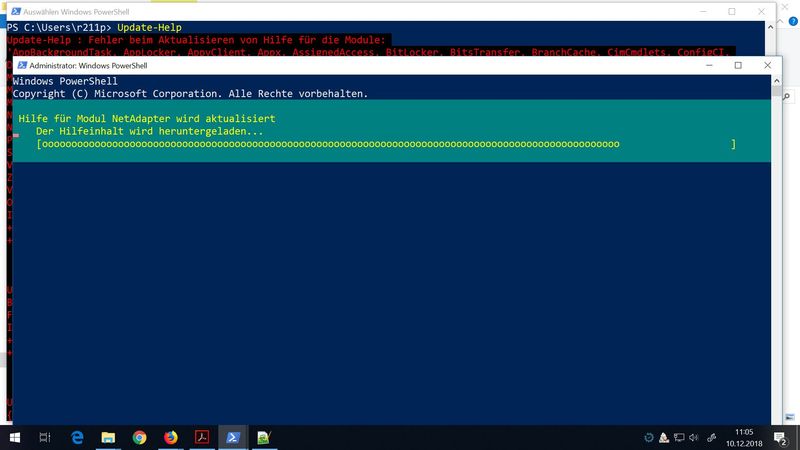Viewport: 800px width, 450px height.
Task: Click the 'Update-Help' command in the background window
Action: point(149,28)
